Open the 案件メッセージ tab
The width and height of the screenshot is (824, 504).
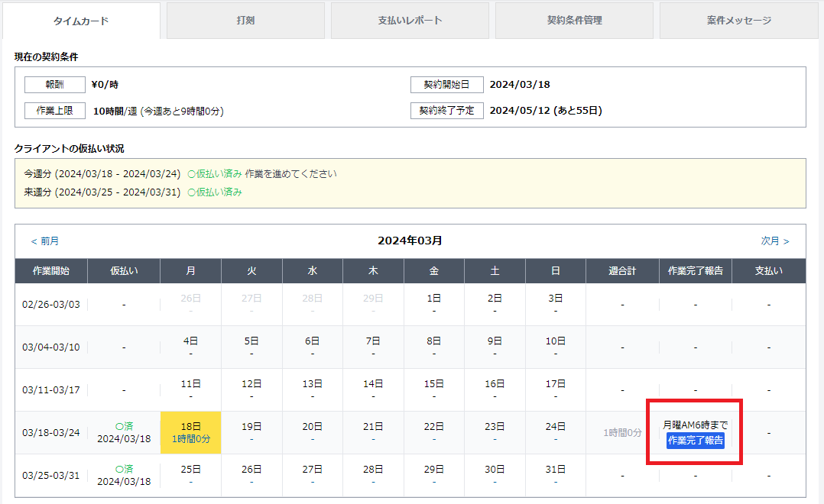[738, 21]
